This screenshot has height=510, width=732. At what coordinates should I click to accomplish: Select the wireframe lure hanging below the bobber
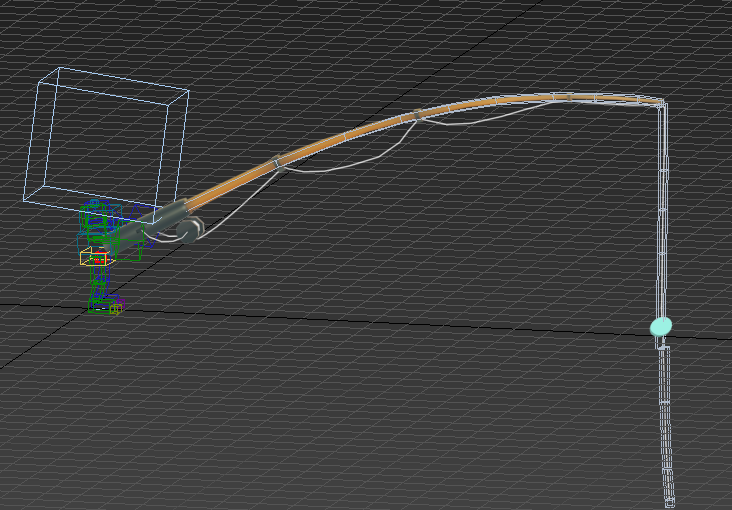click(668, 425)
